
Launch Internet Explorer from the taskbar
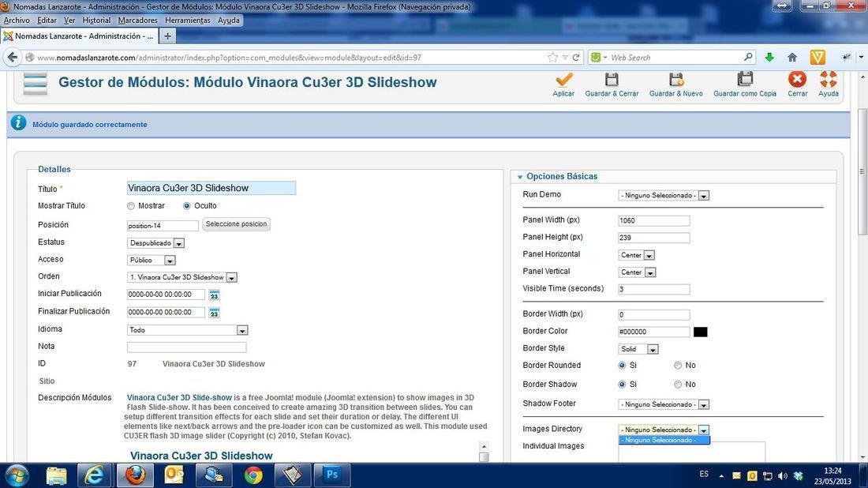[95, 475]
